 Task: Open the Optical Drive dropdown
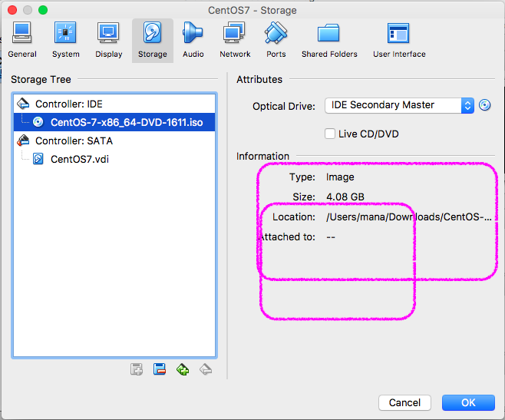pos(399,105)
